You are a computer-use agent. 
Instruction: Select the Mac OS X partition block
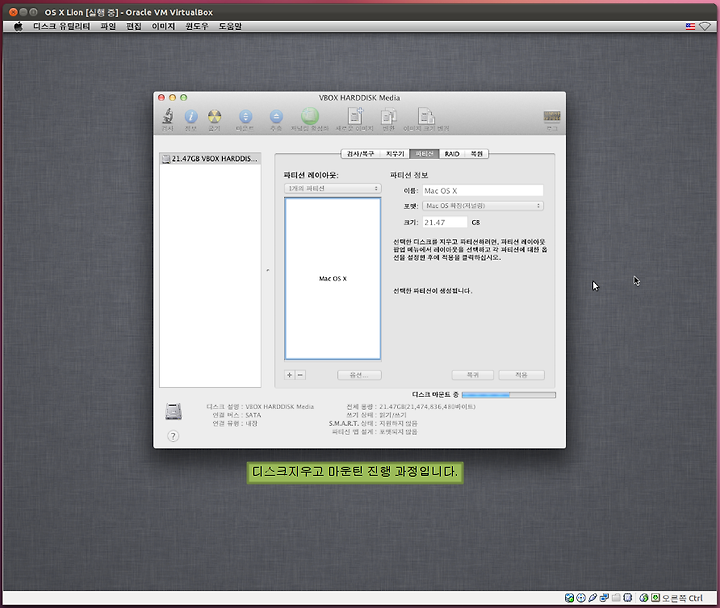click(x=332, y=278)
